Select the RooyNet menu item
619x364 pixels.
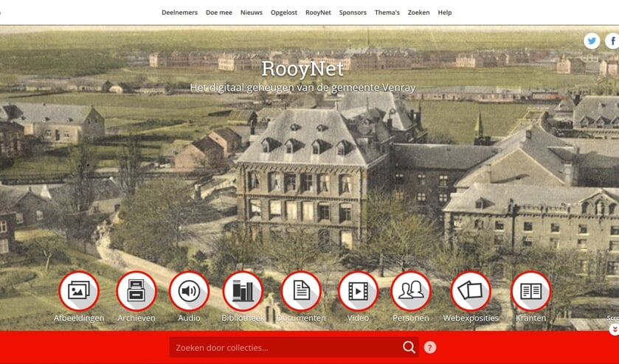(318, 13)
